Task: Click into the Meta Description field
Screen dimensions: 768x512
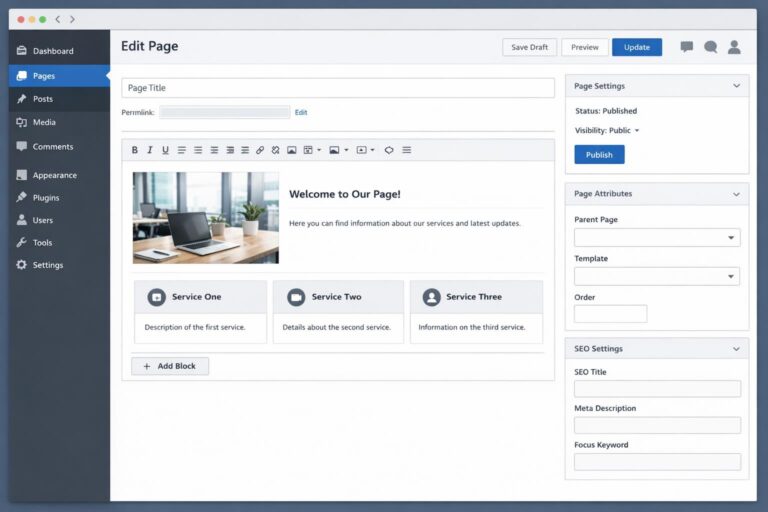Action: point(657,425)
